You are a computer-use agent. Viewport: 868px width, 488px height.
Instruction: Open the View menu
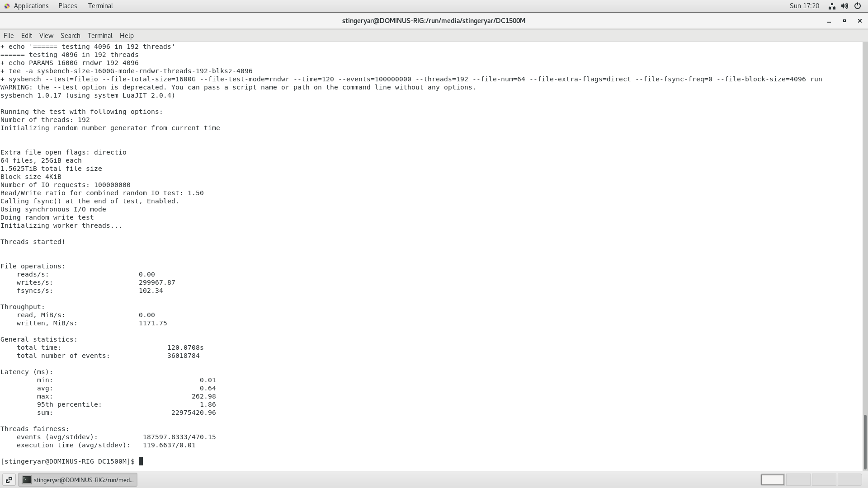(46, 36)
